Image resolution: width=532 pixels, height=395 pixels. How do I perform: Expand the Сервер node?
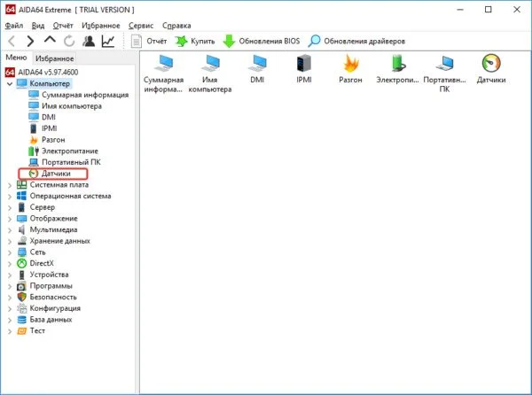(x=10, y=207)
